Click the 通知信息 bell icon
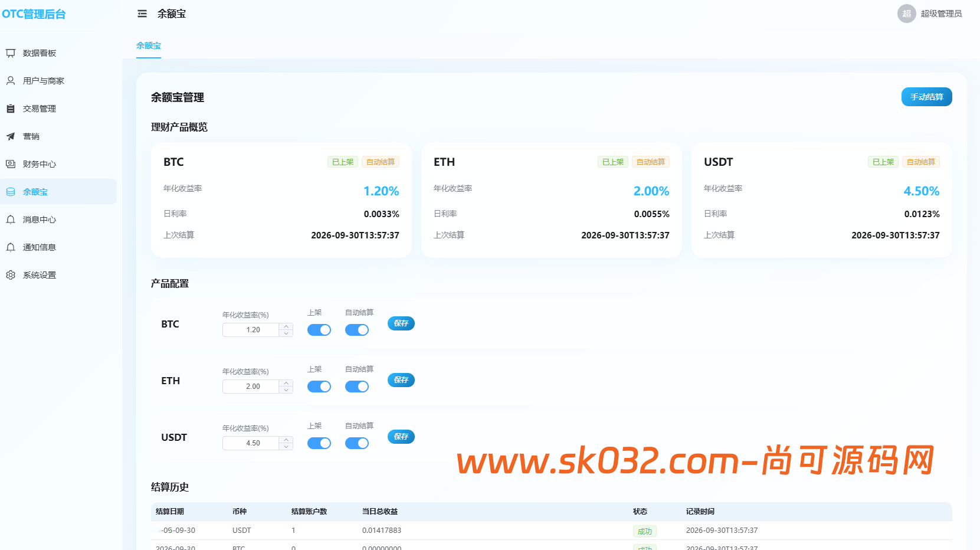 pyautogui.click(x=11, y=247)
